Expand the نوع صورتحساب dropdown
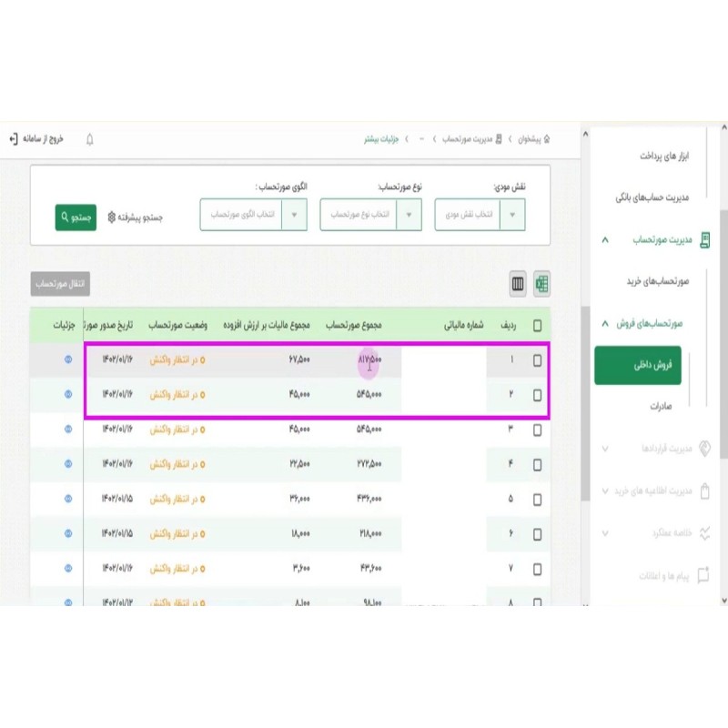This screenshot has width=728, height=728. pyautogui.click(x=410, y=215)
